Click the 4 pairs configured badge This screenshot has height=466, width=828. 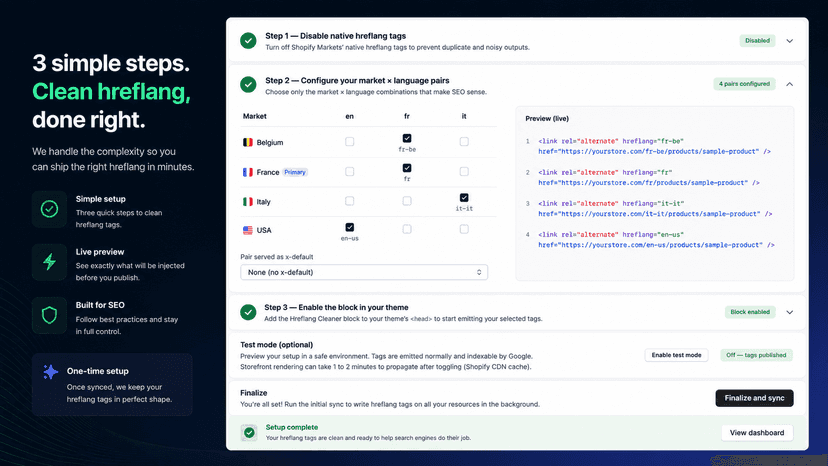tap(745, 84)
